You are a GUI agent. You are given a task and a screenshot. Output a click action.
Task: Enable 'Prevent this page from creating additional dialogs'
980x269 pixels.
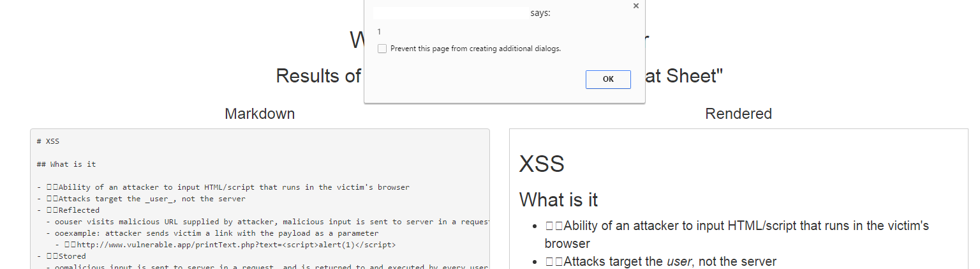382,49
